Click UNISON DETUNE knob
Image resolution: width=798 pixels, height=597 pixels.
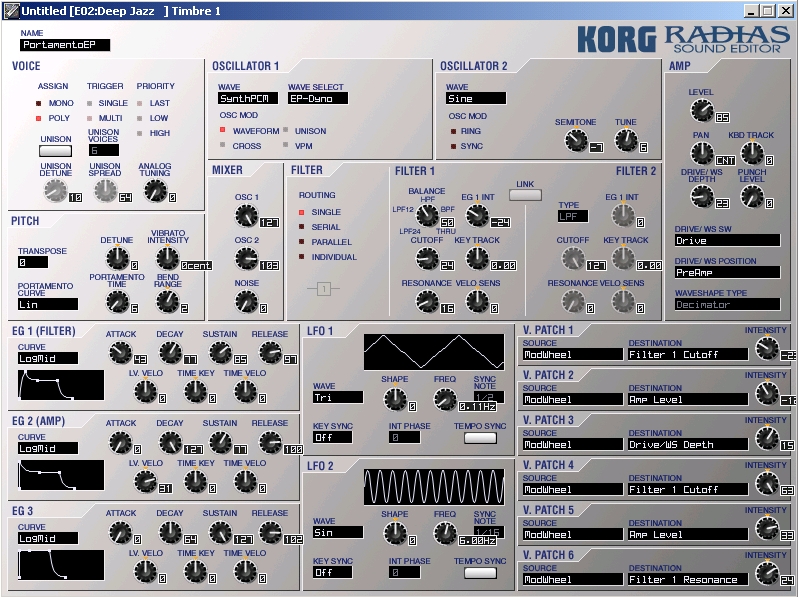[55, 191]
